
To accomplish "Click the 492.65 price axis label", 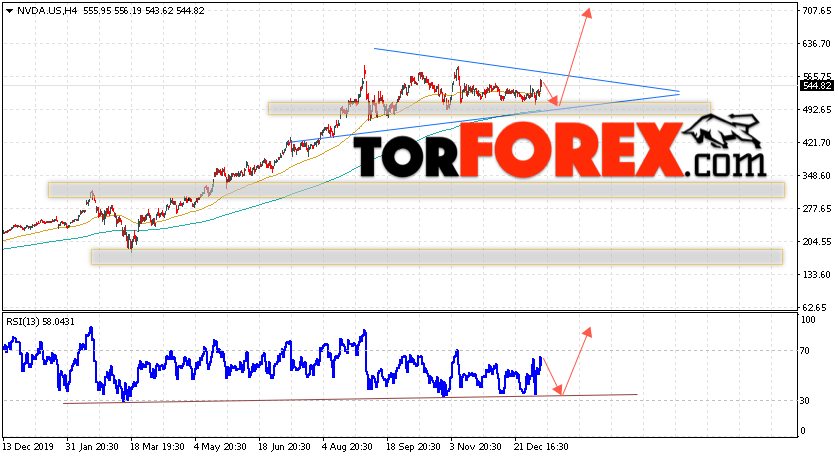I will tap(817, 110).
